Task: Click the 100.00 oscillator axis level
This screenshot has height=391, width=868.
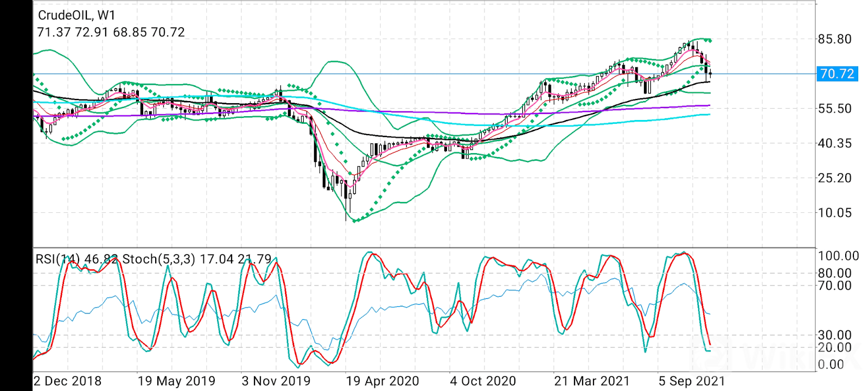Action: pyautogui.click(x=838, y=256)
